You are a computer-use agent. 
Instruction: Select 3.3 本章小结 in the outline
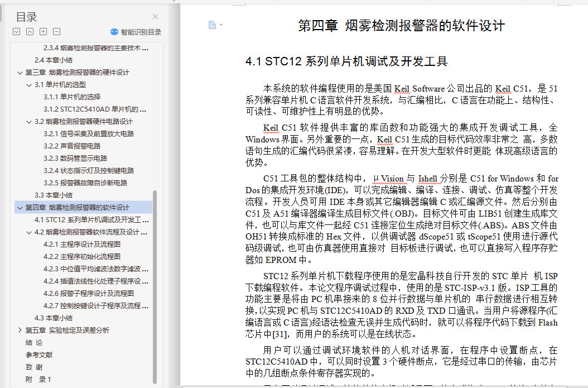point(54,195)
